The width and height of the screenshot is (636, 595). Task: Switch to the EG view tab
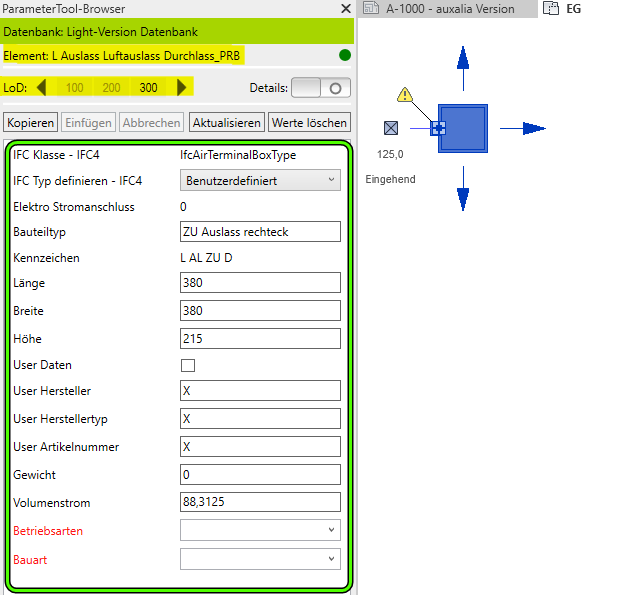[572, 9]
